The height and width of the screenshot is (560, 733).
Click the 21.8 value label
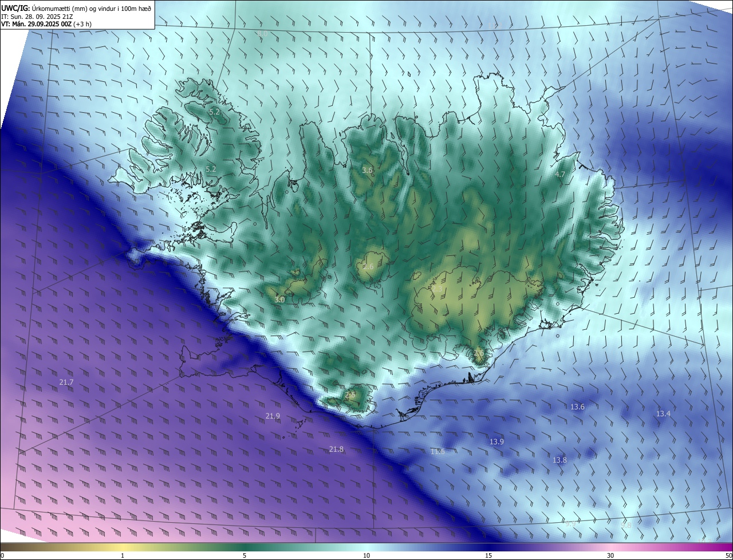tap(337, 449)
